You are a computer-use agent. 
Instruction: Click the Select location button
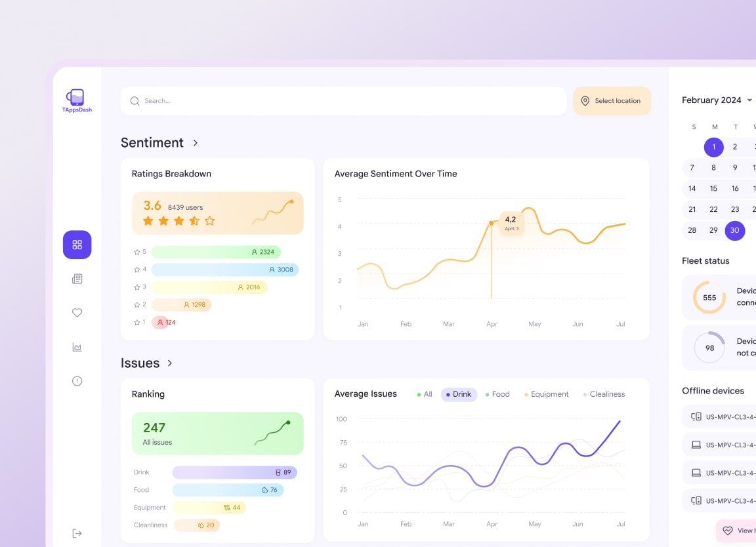[612, 101]
